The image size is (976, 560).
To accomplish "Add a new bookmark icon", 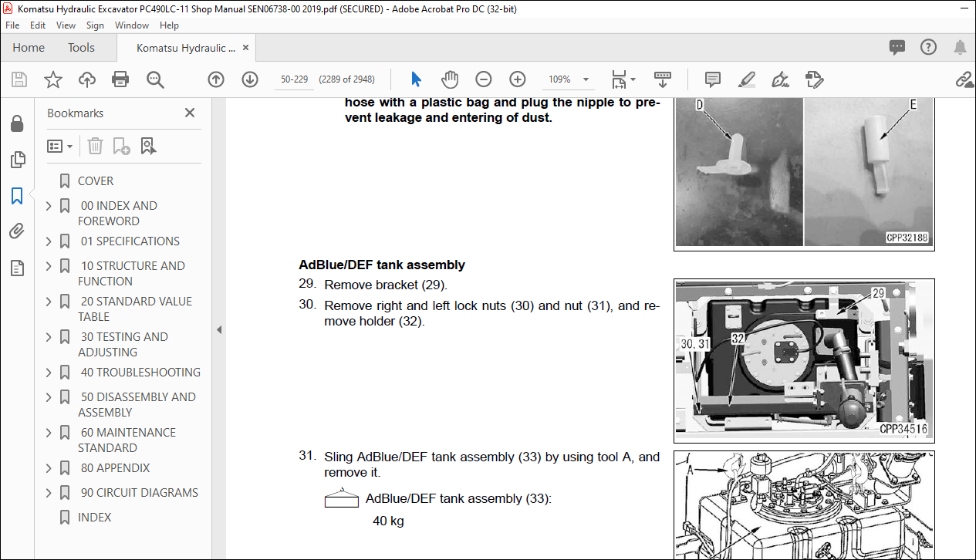I will 121,146.
